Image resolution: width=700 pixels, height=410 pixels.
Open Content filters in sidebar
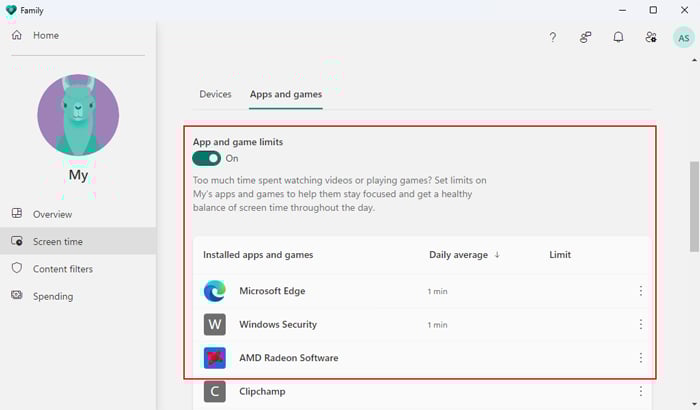62,268
